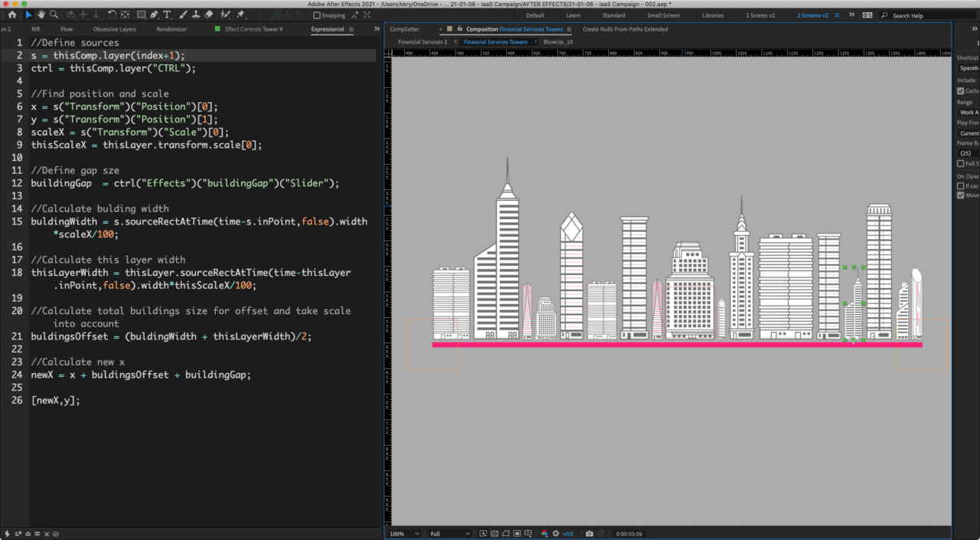Switch to the Rift panel tab
Screen dimensions: 980x540
[x=36, y=29]
